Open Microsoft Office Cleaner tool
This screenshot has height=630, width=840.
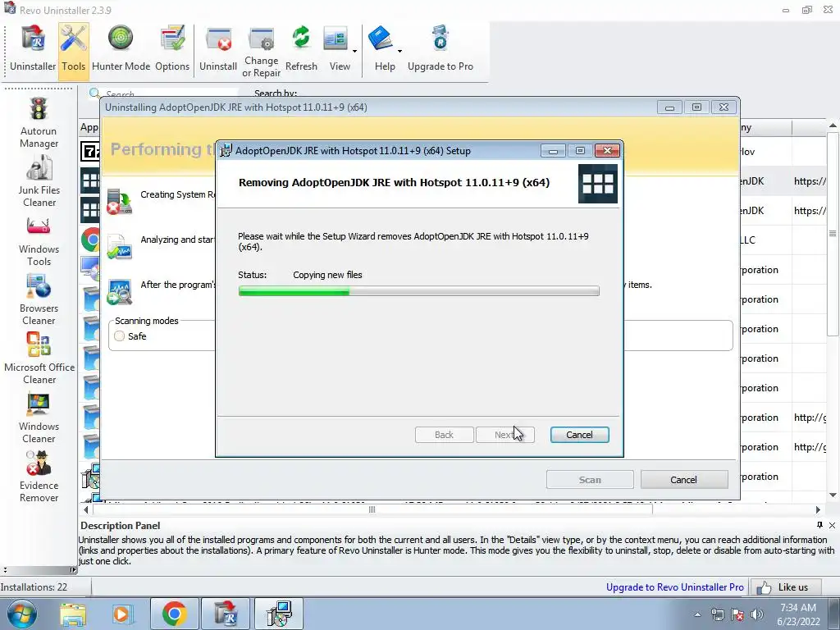(39, 359)
